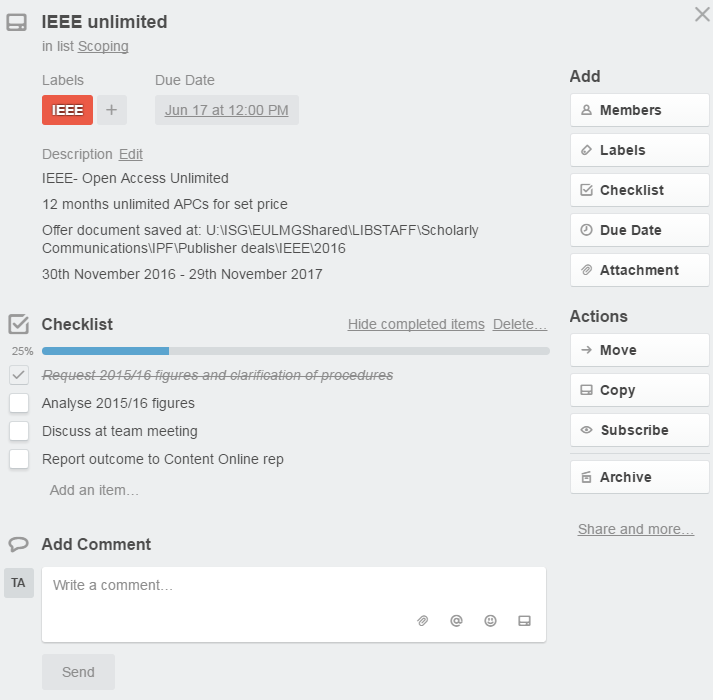Check the Analyse 2015/16 figures item
Screen dimensions: 713x700
coord(19,403)
